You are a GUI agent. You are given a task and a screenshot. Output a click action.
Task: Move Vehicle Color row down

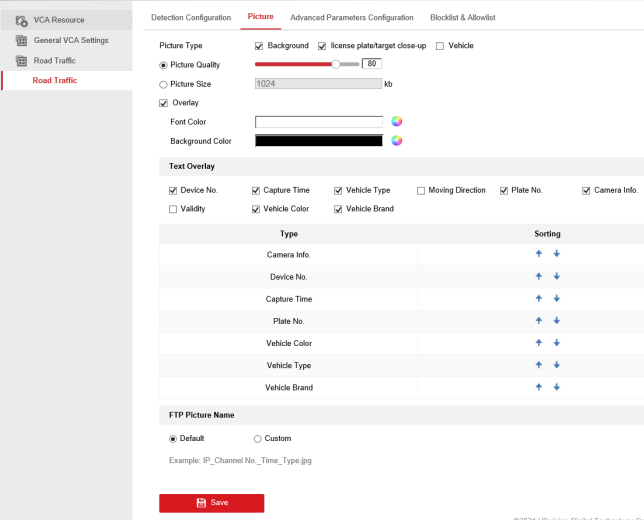pos(557,343)
